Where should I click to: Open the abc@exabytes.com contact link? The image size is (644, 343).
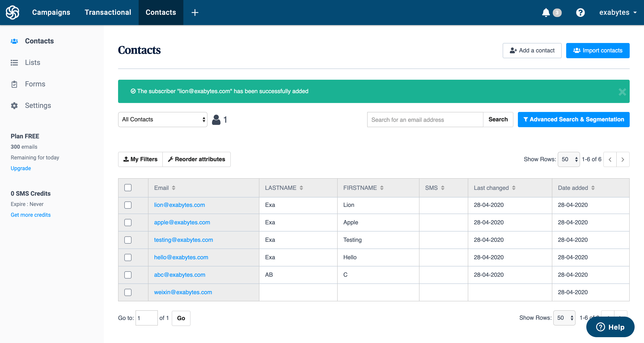point(180,275)
